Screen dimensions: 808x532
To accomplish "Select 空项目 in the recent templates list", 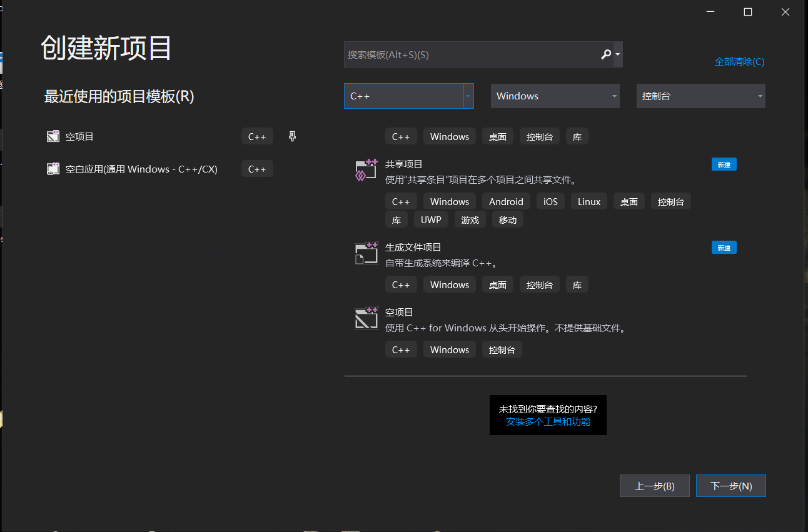I will click(x=79, y=136).
